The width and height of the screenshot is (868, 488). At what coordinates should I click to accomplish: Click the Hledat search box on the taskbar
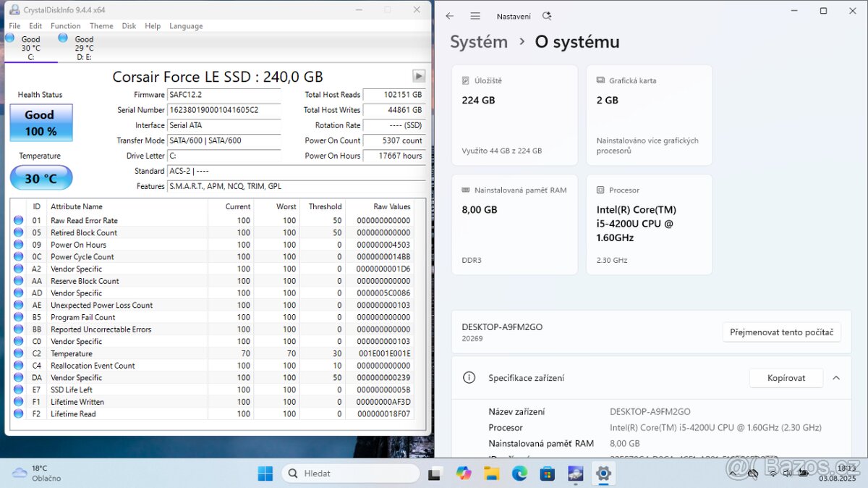tap(351, 473)
